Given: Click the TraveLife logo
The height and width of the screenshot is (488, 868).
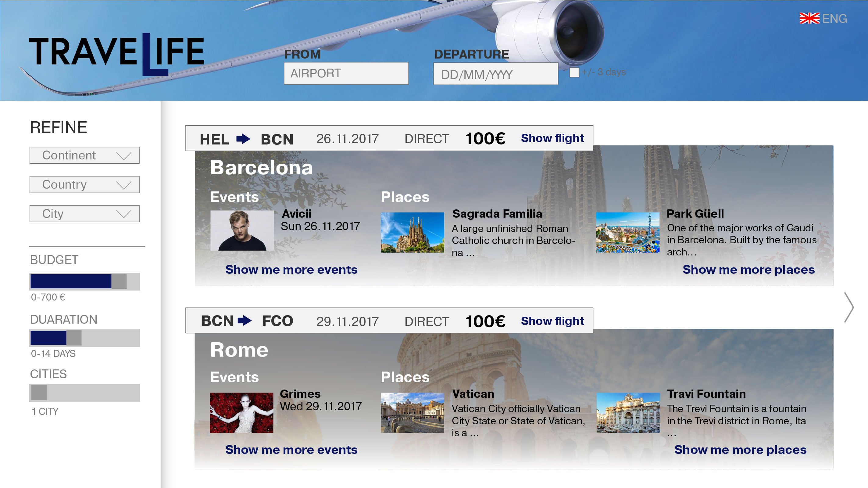Looking at the screenshot, I should [116, 54].
